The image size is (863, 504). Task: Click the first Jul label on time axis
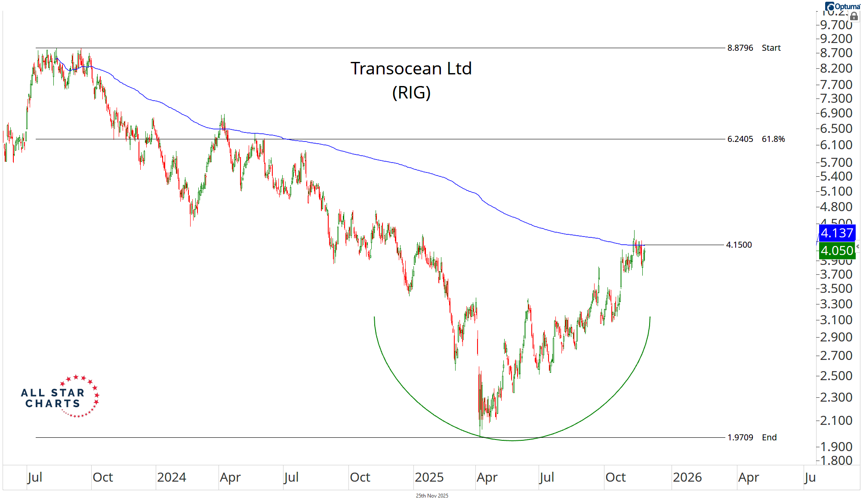point(35,477)
